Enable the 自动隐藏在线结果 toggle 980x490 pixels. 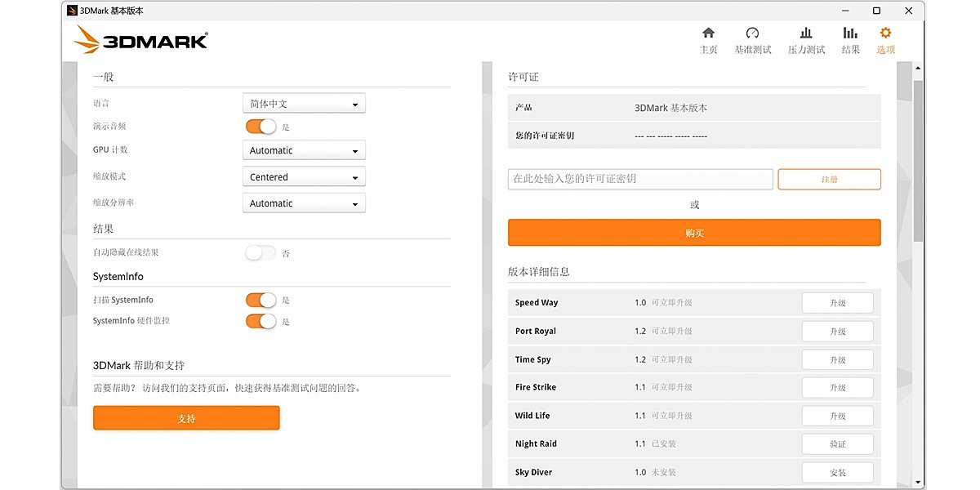pyautogui.click(x=260, y=253)
